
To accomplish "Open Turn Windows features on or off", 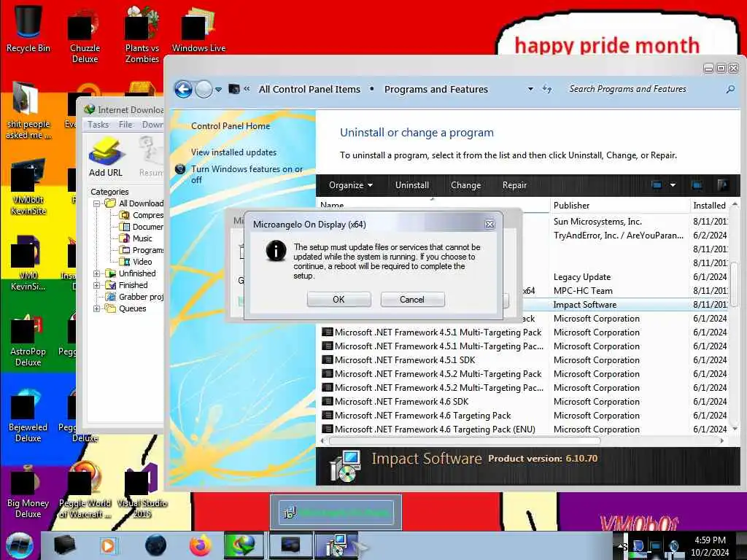I will (x=247, y=174).
